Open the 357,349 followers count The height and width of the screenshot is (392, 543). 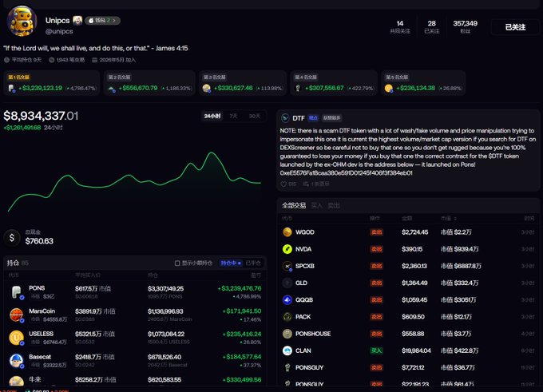[465, 26]
